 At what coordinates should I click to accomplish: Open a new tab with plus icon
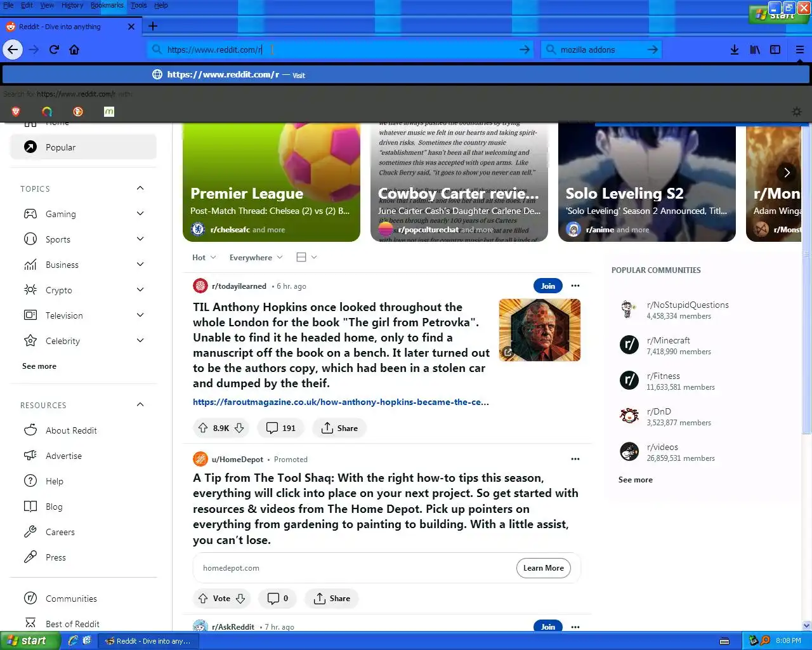152,27
